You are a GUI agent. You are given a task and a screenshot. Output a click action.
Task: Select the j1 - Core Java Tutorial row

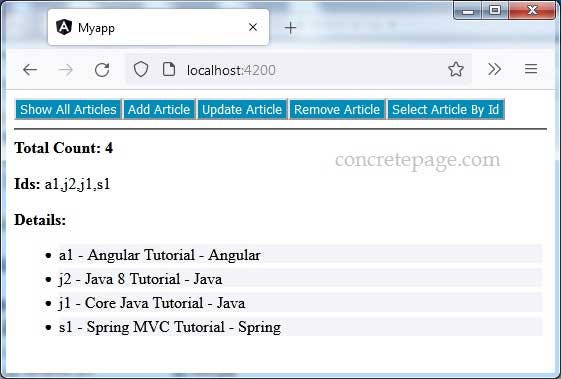(300, 303)
